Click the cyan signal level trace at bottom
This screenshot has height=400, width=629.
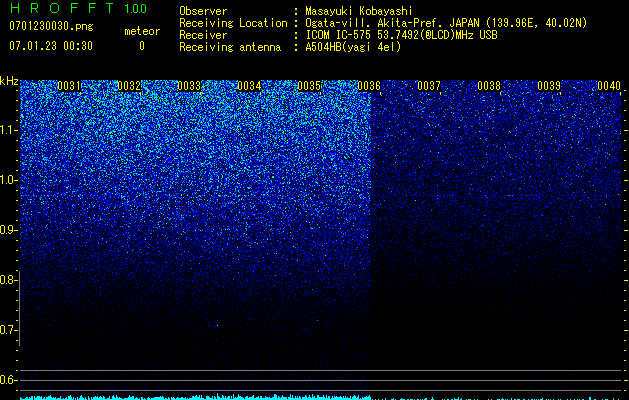[320, 397]
